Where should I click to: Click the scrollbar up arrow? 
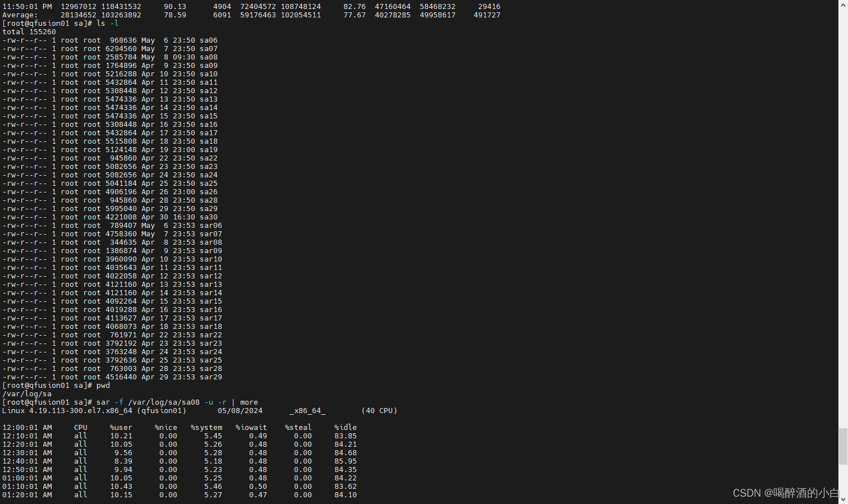click(x=844, y=4)
